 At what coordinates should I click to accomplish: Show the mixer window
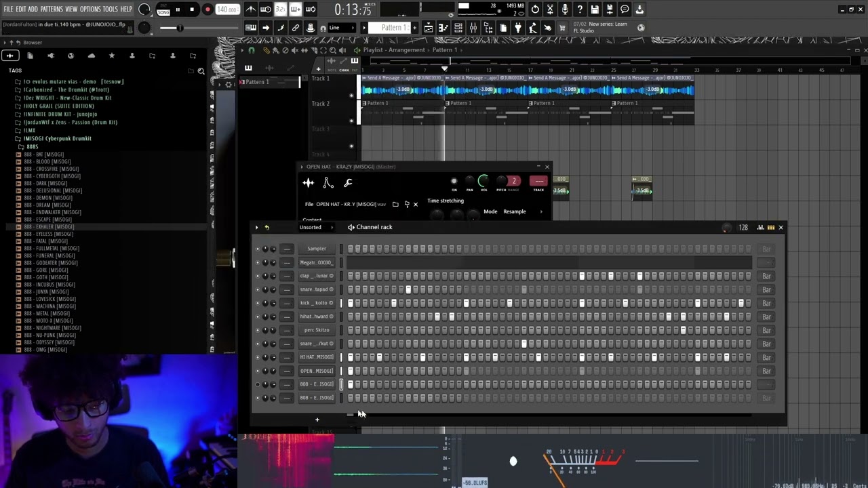[x=473, y=28]
